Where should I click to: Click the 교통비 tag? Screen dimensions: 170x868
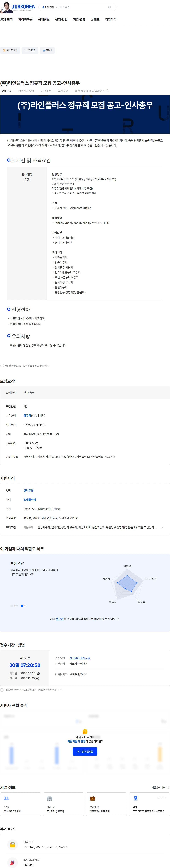click(47, 50)
